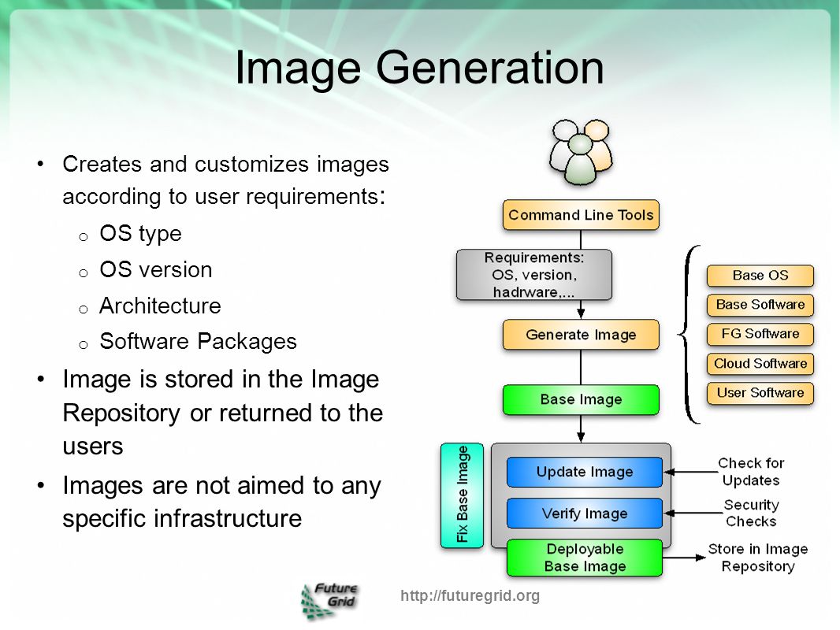Image resolution: width=840 pixels, height=630 pixels.
Task: Click the Software Packages bullet
Action: click(x=199, y=342)
